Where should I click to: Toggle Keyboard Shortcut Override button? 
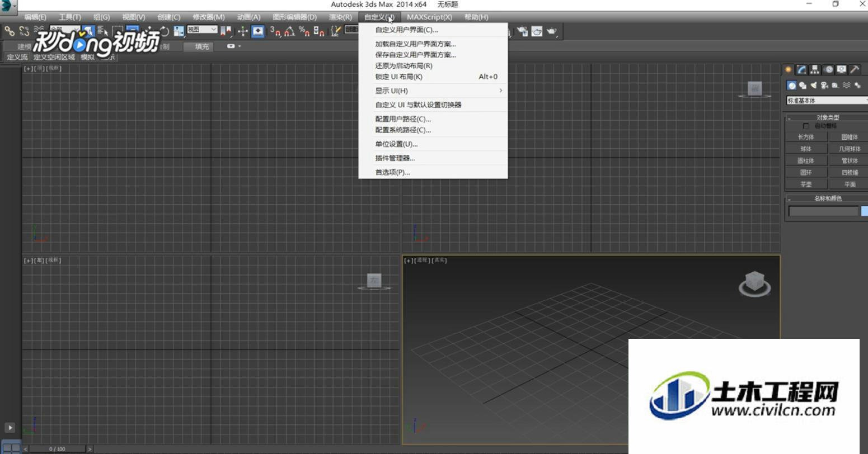coord(257,31)
